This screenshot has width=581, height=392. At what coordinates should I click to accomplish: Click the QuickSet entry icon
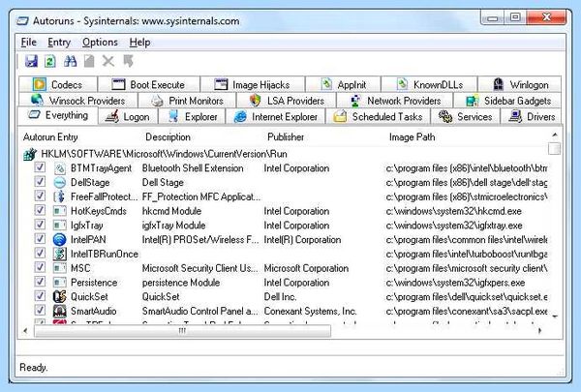click(60, 297)
